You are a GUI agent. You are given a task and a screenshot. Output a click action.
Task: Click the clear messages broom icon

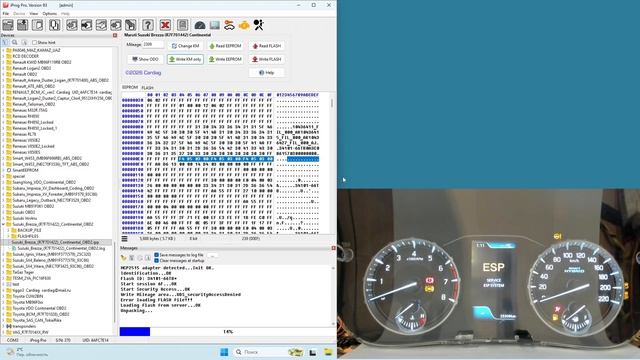pyautogui.click(x=124, y=258)
